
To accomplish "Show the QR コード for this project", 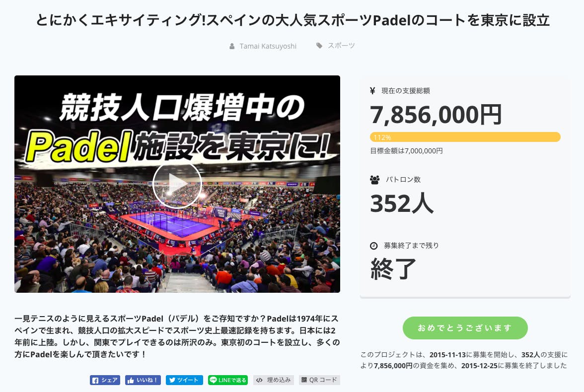I will (x=319, y=381).
